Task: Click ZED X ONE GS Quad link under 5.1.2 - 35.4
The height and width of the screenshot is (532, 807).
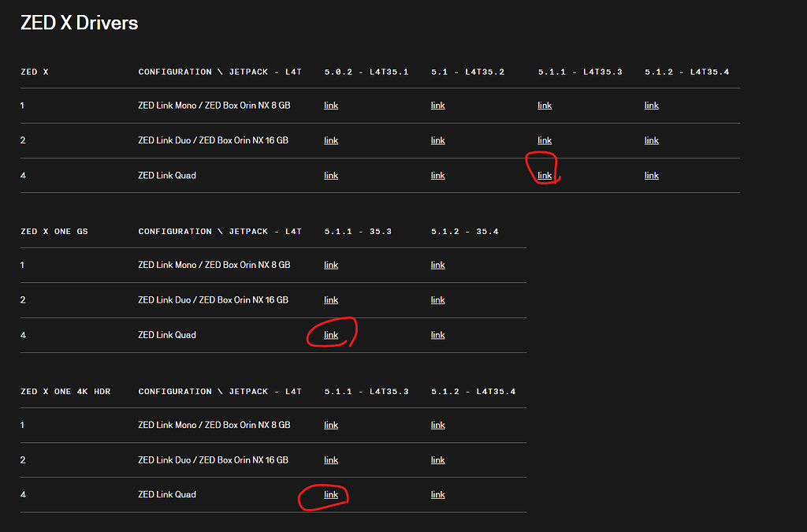Action: click(x=437, y=334)
